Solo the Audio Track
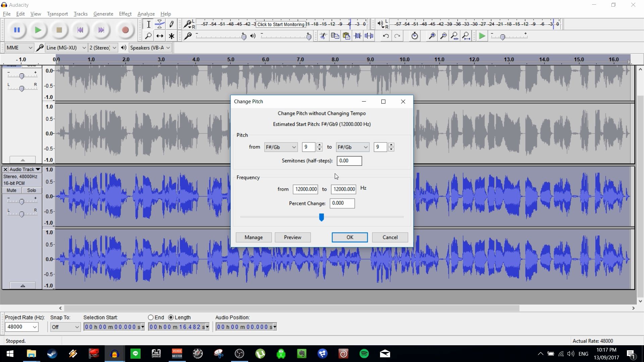 click(32, 190)
